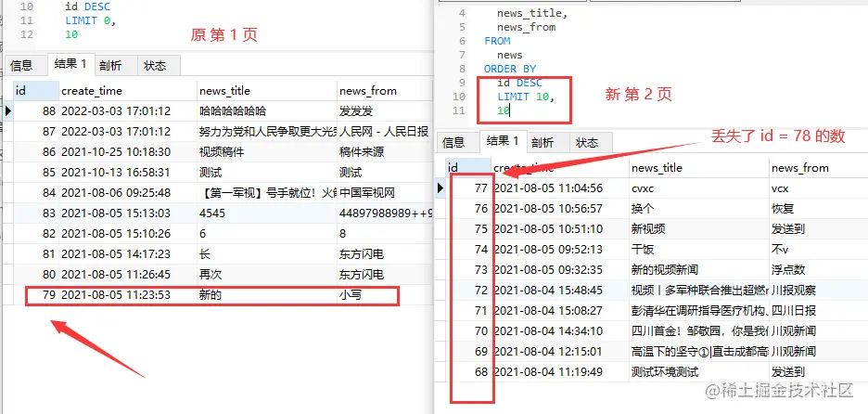Click the current-row marker beside id 77
This screenshot has width=868, height=414.
pyautogui.click(x=440, y=188)
